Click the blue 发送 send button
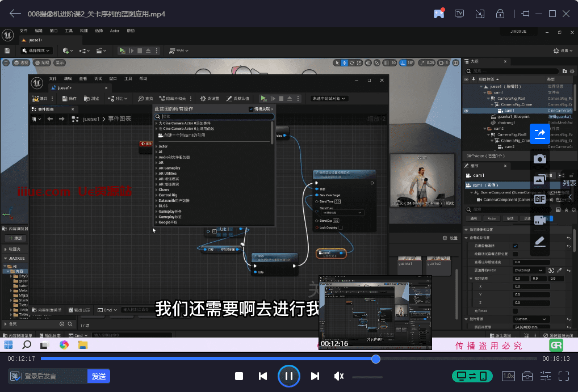This screenshot has width=578, height=392. click(x=99, y=376)
